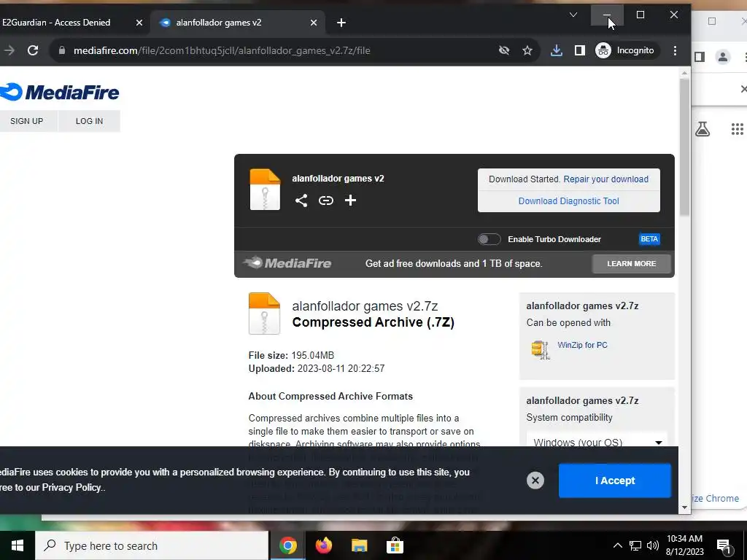This screenshot has height=560, width=747.
Task: Click the large archive icon beside file details
Action: click(264, 314)
